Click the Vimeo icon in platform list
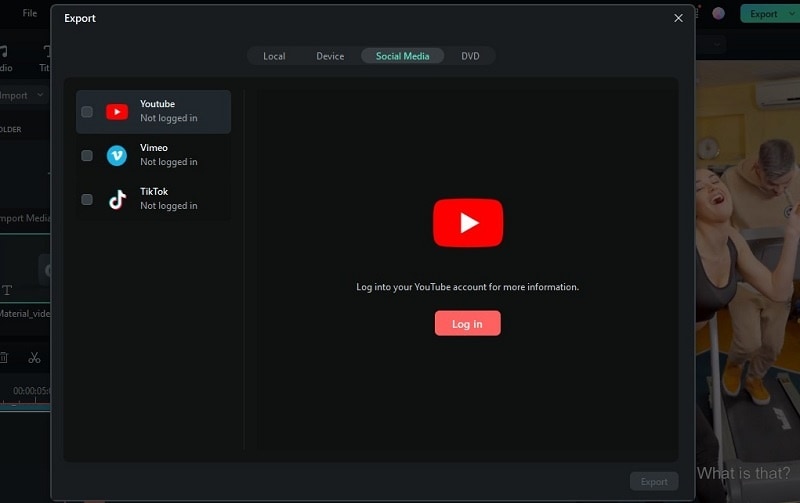This screenshot has height=503, width=800. 117,156
